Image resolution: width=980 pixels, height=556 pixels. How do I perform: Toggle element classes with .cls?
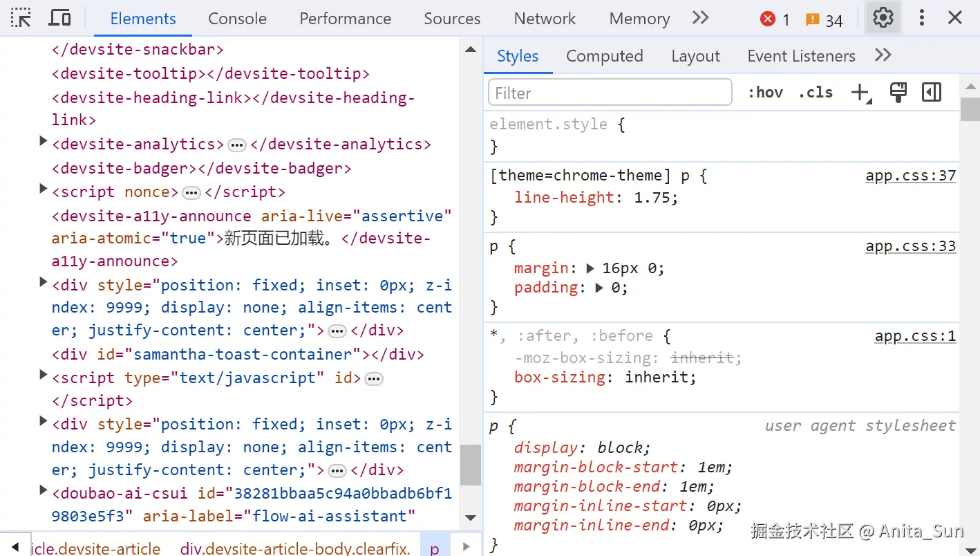coord(816,93)
